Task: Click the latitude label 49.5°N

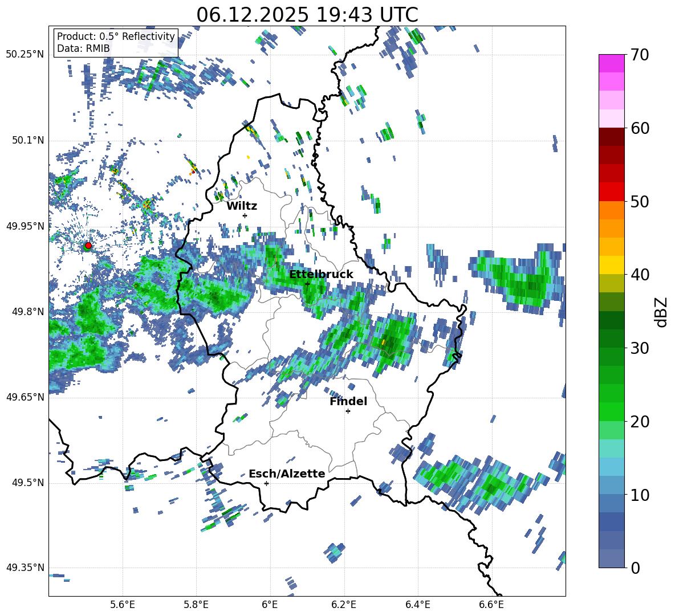Action: pyautogui.click(x=27, y=482)
